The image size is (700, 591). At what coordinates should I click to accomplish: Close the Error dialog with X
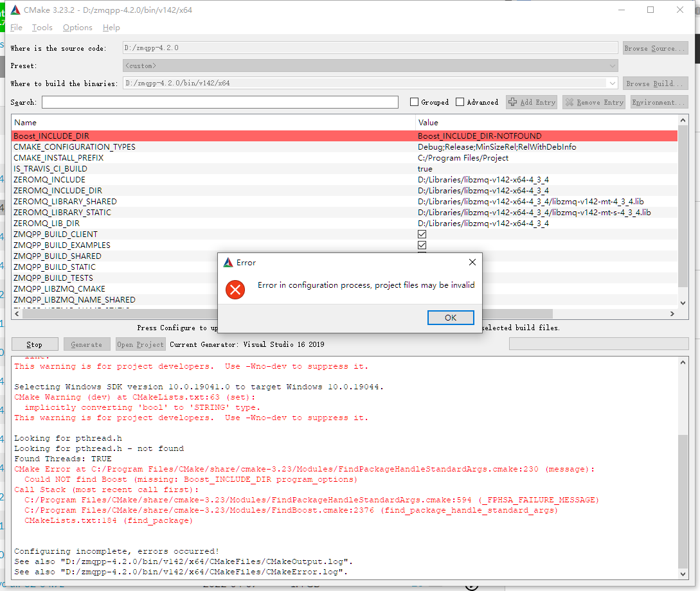point(472,262)
